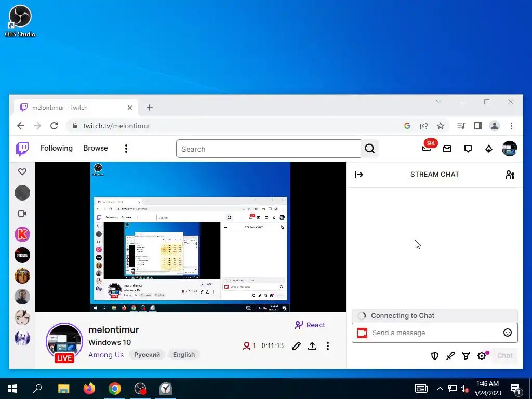Viewport: 532px width, 399px height.
Task: Click the melontimur LIVE avatar
Action: (64, 342)
